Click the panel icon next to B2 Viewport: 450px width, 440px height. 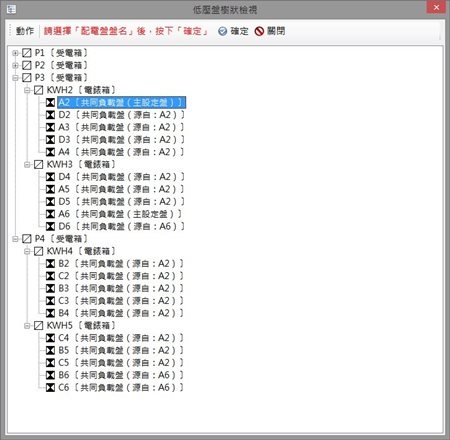pyautogui.click(x=50, y=264)
